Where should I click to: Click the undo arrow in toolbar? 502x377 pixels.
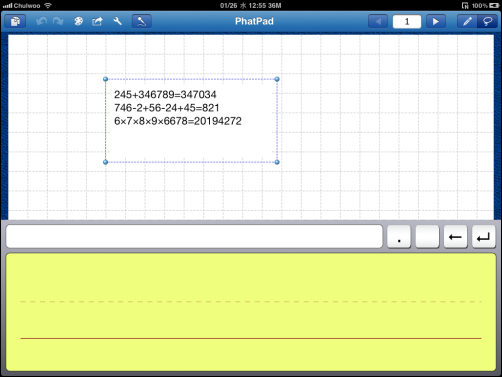click(41, 22)
